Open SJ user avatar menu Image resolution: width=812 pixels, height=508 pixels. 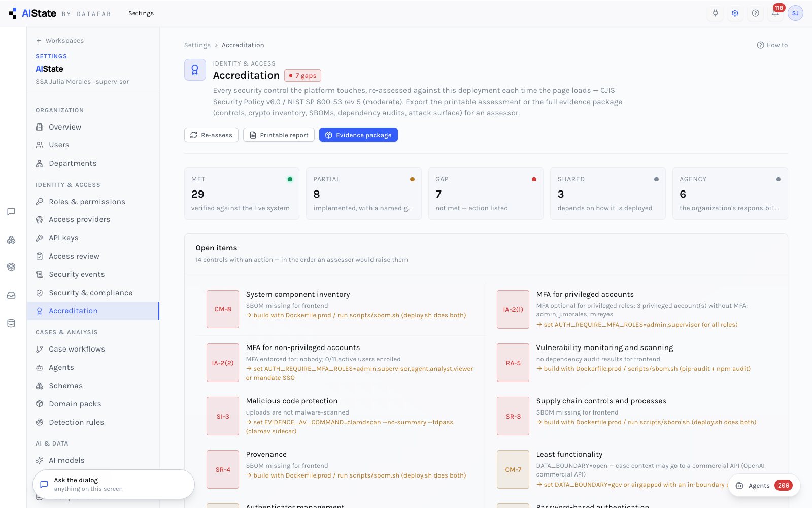click(795, 13)
